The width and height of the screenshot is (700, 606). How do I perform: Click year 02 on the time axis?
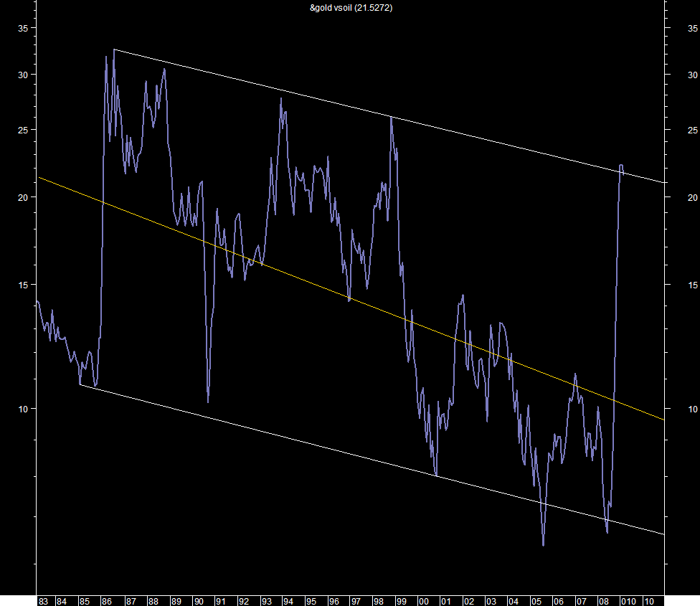click(469, 601)
